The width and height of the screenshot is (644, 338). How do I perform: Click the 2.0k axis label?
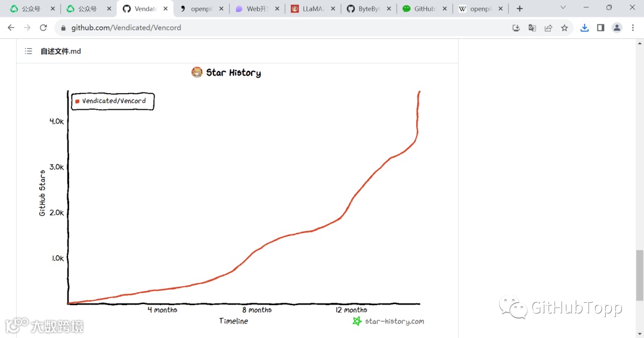pyautogui.click(x=57, y=212)
